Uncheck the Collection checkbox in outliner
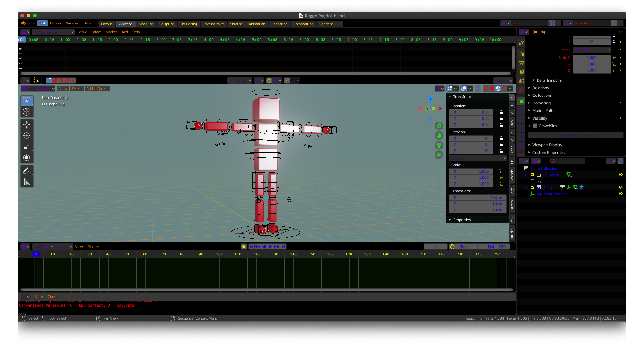 (x=532, y=175)
